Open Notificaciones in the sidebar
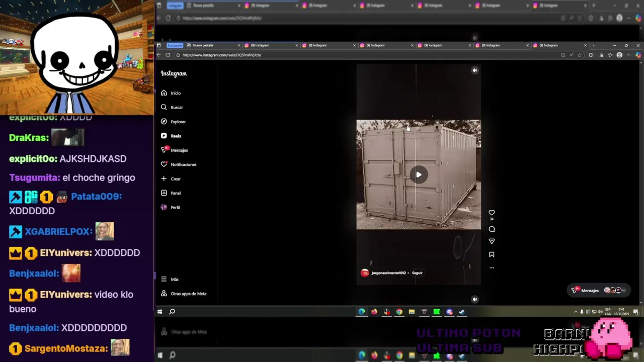 (x=179, y=164)
